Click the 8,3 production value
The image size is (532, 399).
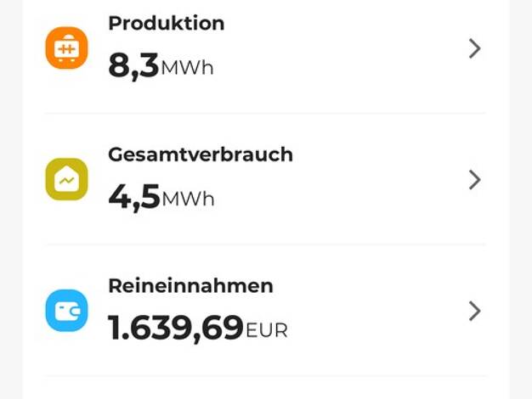coord(133,65)
